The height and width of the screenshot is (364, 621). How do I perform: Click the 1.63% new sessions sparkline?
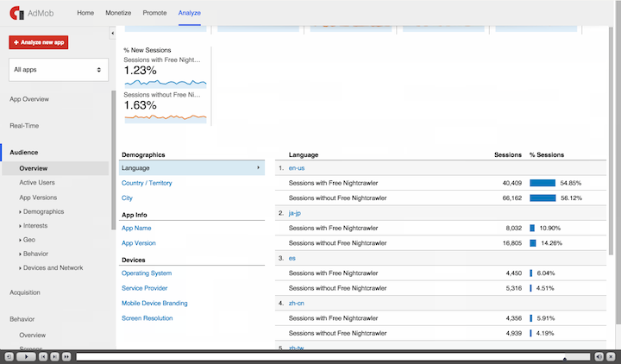pos(166,117)
